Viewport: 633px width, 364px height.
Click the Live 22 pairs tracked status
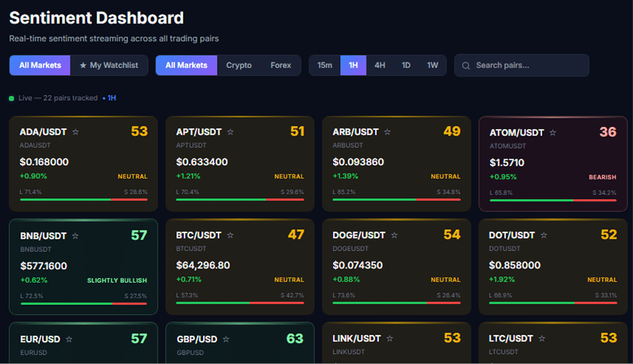[58, 98]
